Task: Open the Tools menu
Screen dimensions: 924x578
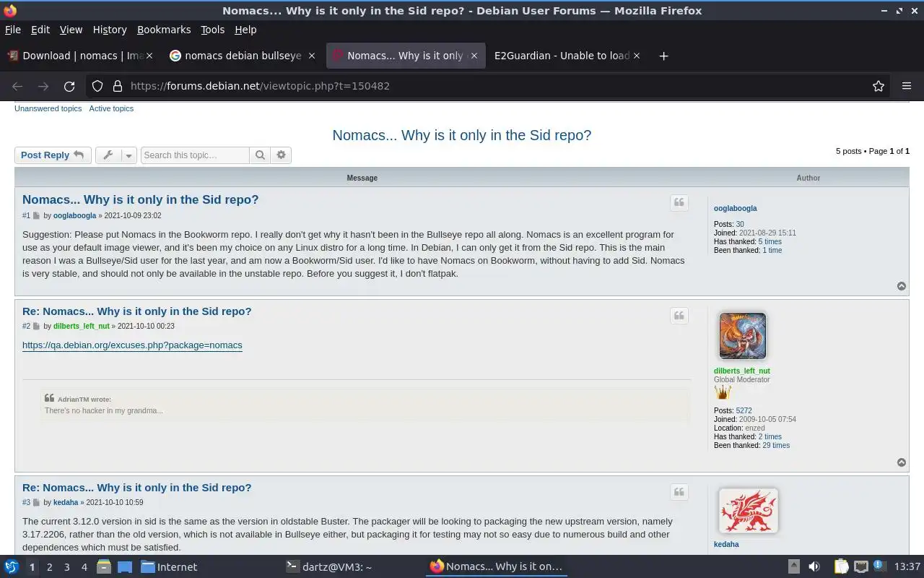Action: [x=212, y=30]
